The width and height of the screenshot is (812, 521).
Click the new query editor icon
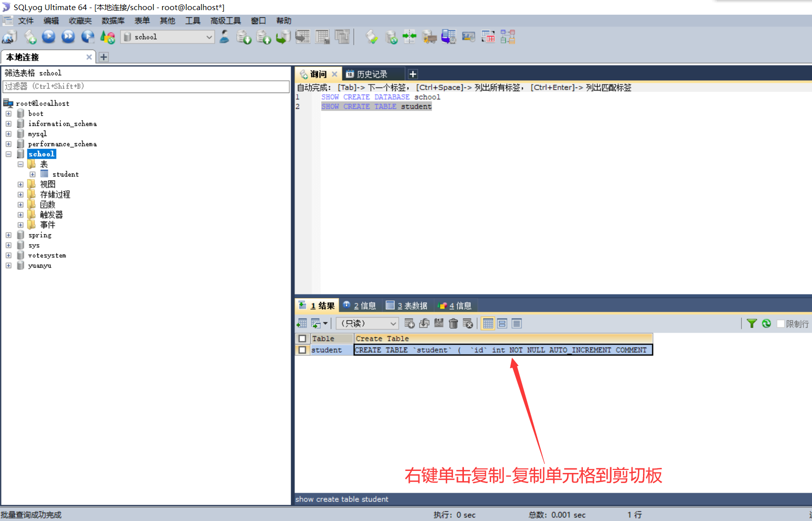point(30,37)
